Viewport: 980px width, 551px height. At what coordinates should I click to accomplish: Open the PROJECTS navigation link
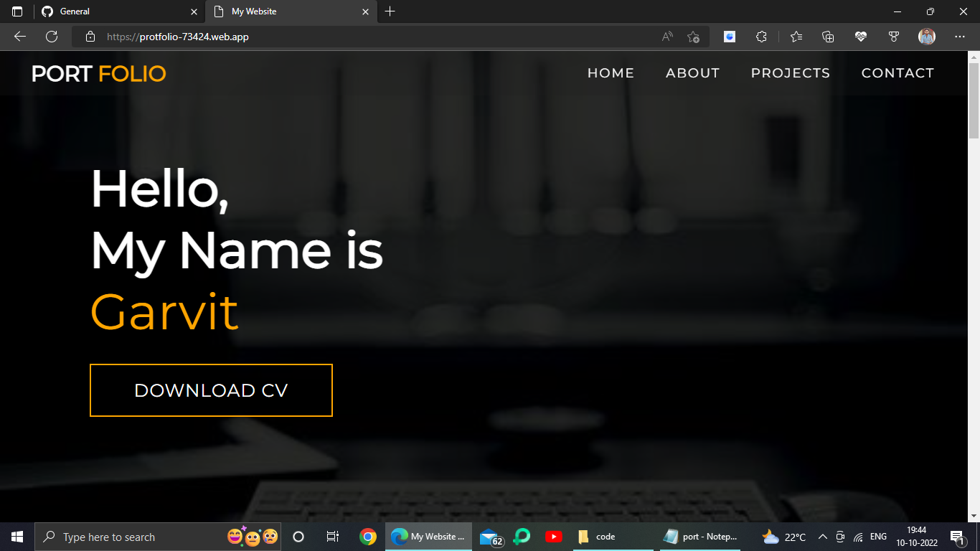point(790,73)
